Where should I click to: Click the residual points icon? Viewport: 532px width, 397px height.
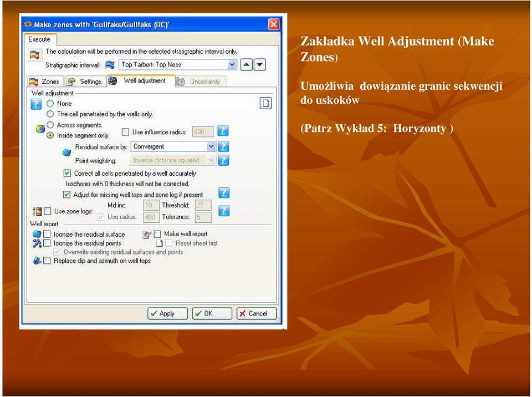[x=37, y=243]
